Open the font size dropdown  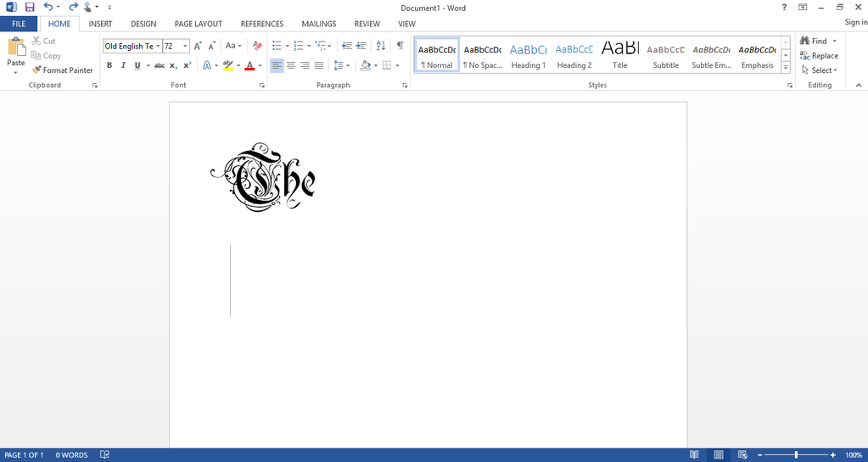pos(186,47)
